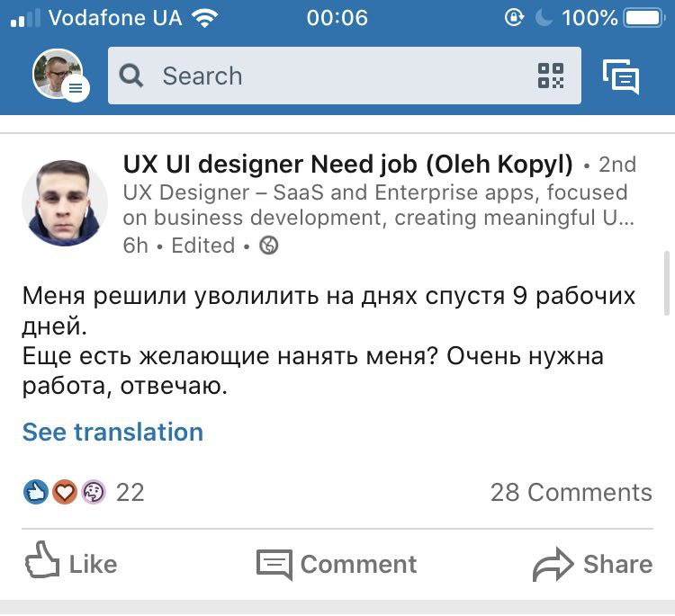
Task: Open the QR code scanner icon
Action: coord(551,76)
